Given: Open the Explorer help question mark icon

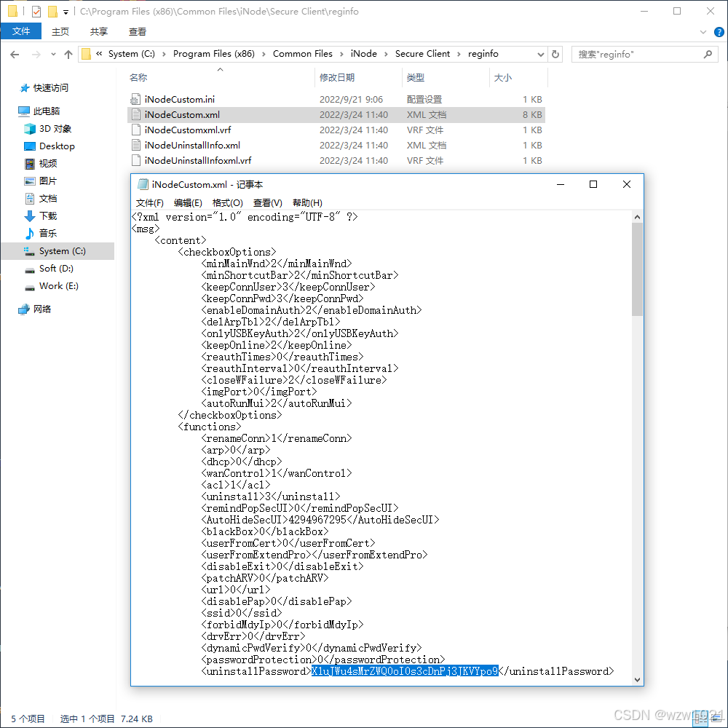Looking at the screenshot, I should [x=719, y=32].
